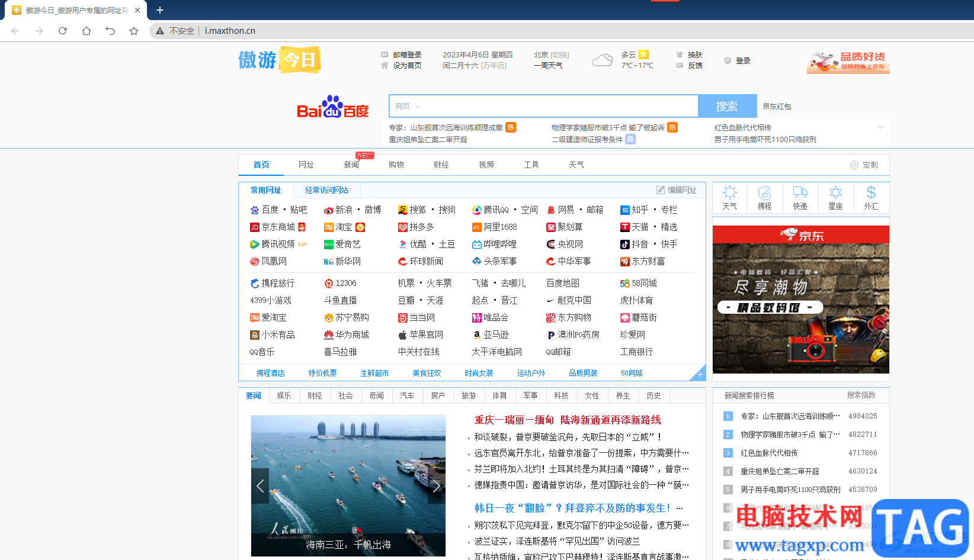Click the 邮箱登录 mail icon

385,54
